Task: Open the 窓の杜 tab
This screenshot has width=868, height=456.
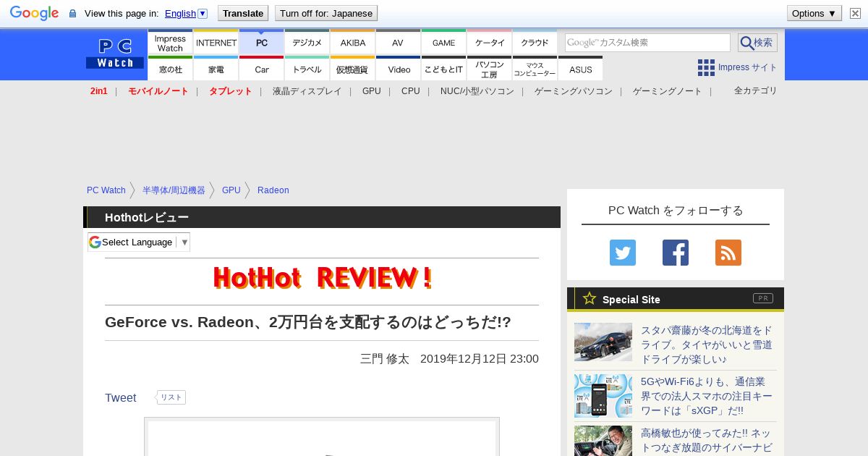Action: point(170,69)
